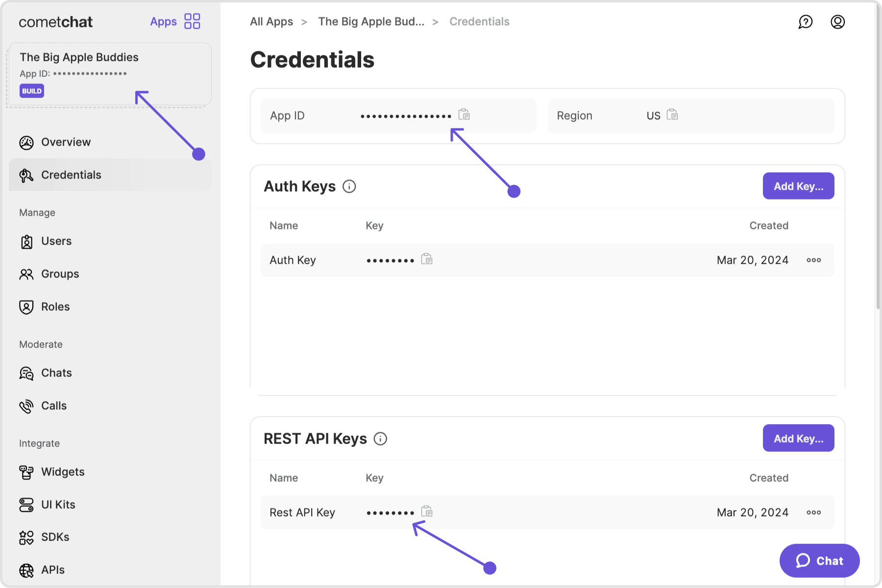The image size is (882, 588).
Task: Click the Auth Keys info icon
Action: (x=349, y=186)
